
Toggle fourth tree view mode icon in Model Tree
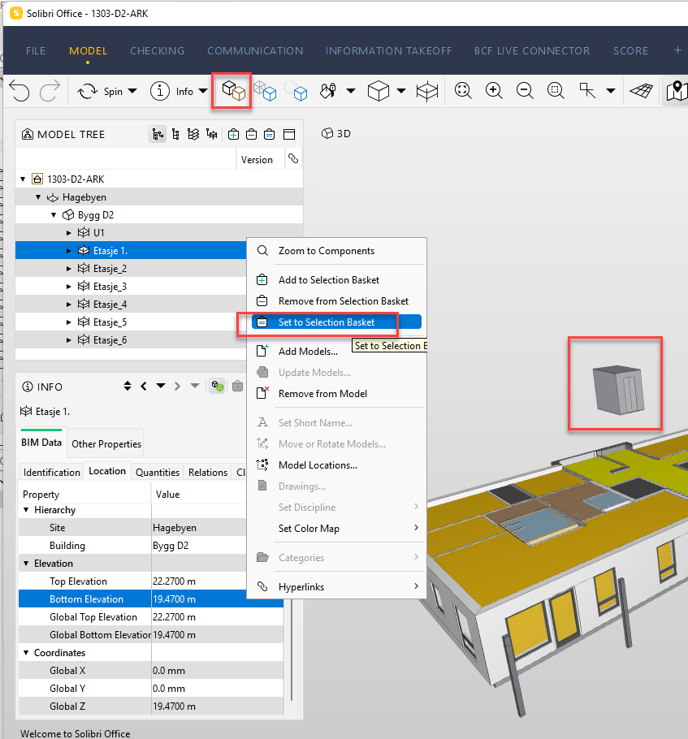tap(212, 135)
